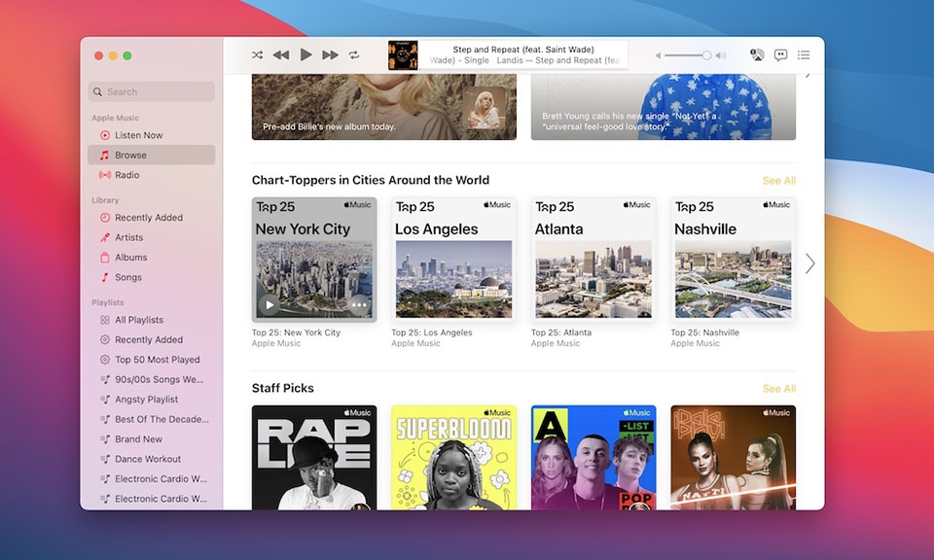
Task: Open Radio in the sidebar
Action: click(152, 174)
